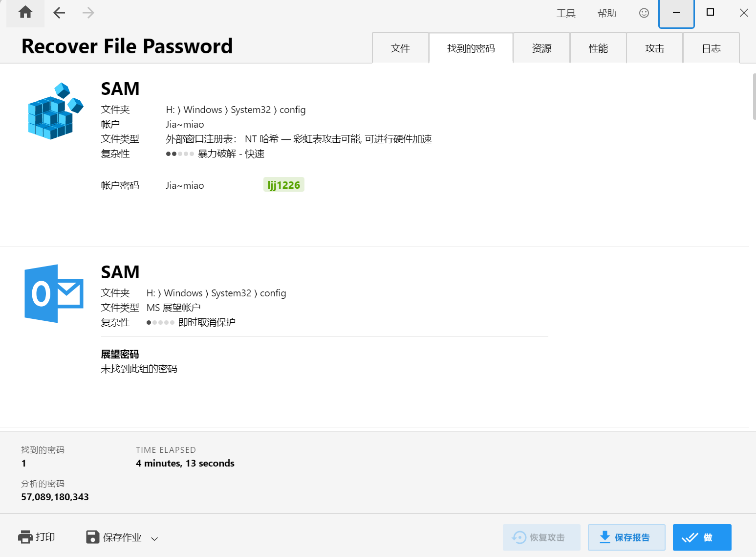
Task: Click the Outlook envelope icon
Action: point(54,293)
